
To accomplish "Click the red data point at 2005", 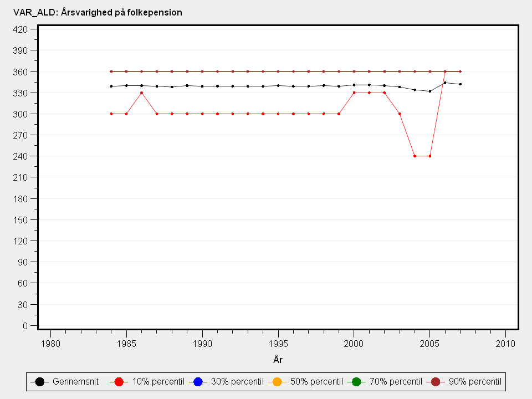I will click(430, 156).
